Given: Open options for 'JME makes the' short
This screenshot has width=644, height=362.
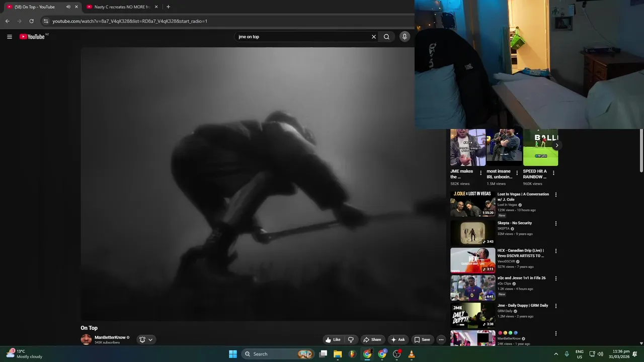Looking at the screenshot, I should coord(480,173).
